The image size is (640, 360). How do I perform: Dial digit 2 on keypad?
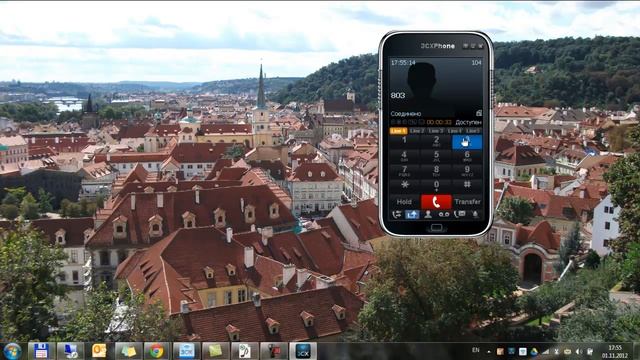(436, 141)
